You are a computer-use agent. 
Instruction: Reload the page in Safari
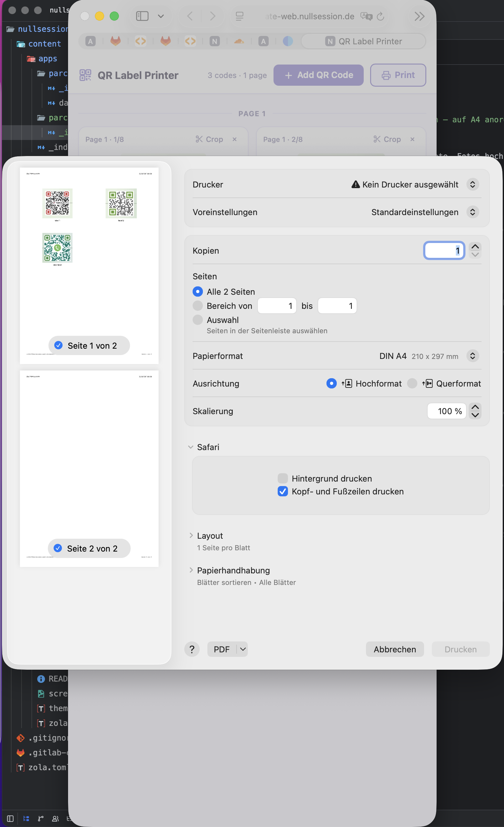coord(380,16)
